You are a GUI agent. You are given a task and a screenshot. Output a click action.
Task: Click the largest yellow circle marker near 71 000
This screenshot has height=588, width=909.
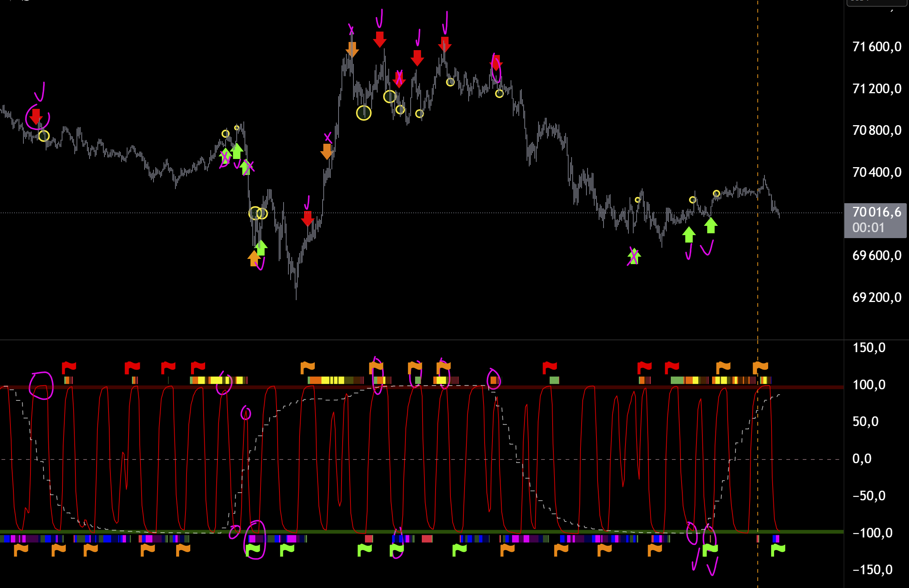(x=363, y=113)
